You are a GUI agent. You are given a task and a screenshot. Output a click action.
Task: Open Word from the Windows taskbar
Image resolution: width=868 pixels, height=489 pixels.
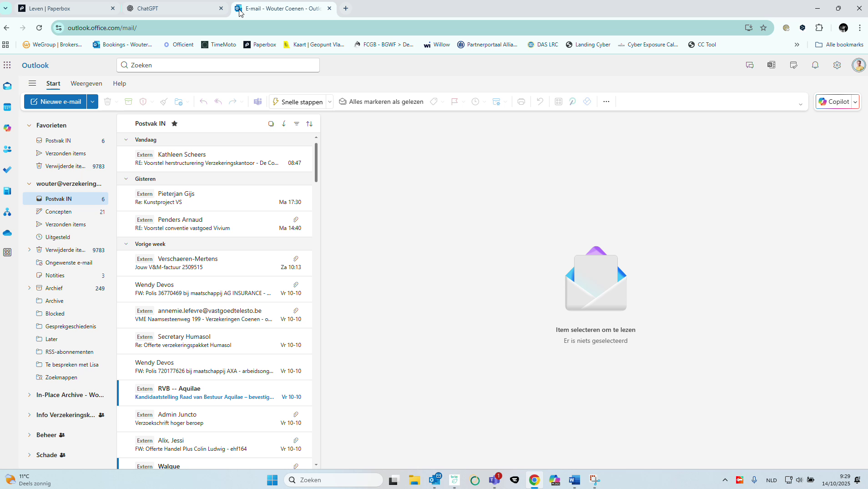[x=574, y=479]
